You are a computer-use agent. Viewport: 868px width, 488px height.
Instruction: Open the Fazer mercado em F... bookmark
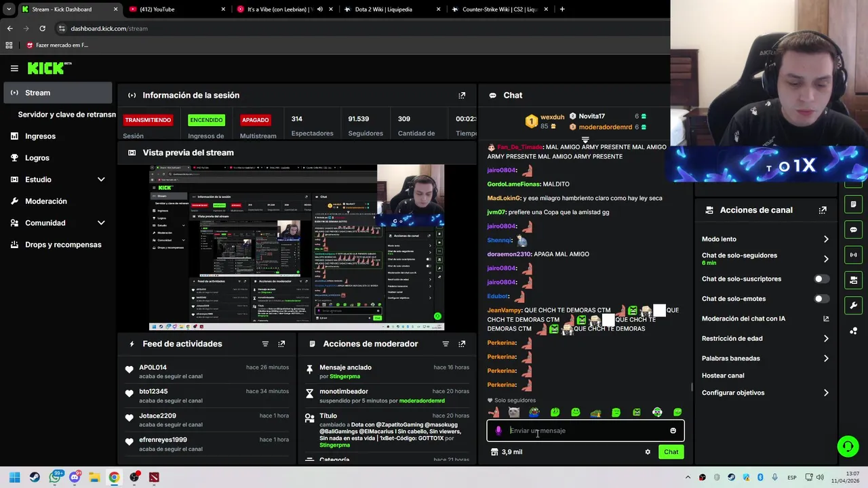click(57, 45)
